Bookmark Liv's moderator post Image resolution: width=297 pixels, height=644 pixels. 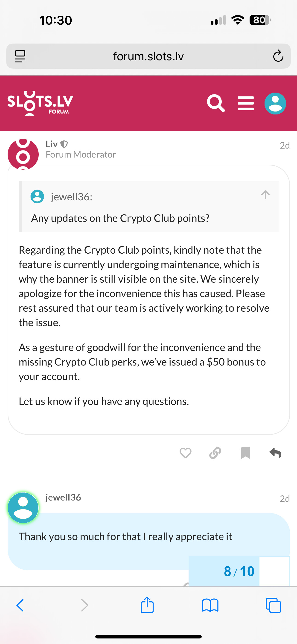click(x=245, y=453)
